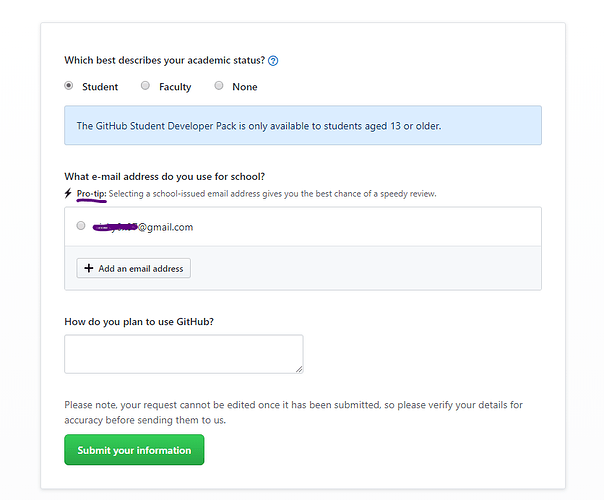Click the 'How do you plan to use GitHub?' label
Viewport: 604px width, 500px height.
click(139, 321)
